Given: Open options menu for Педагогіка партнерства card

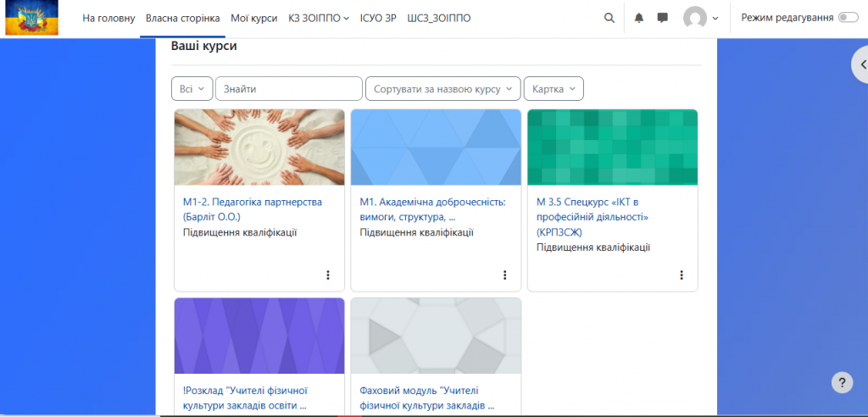Looking at the screenshot, I should (328, 275).
